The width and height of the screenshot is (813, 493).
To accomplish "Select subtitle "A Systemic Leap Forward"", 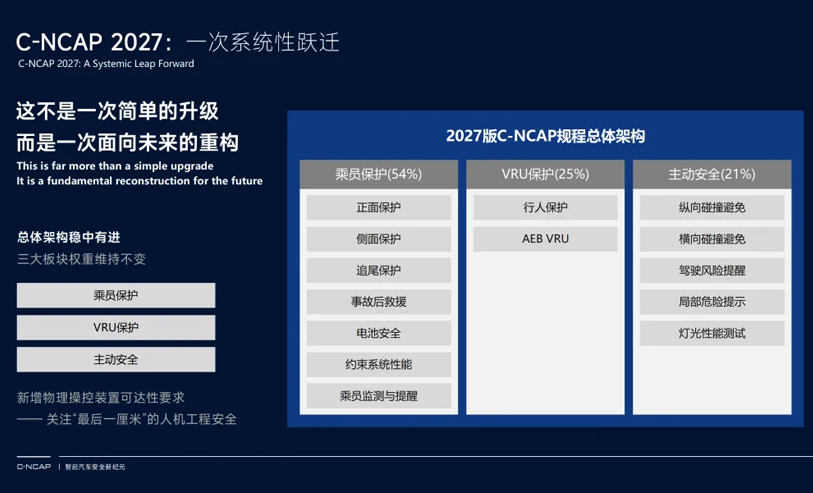I will pyautogui.click(x=139, y=64).
